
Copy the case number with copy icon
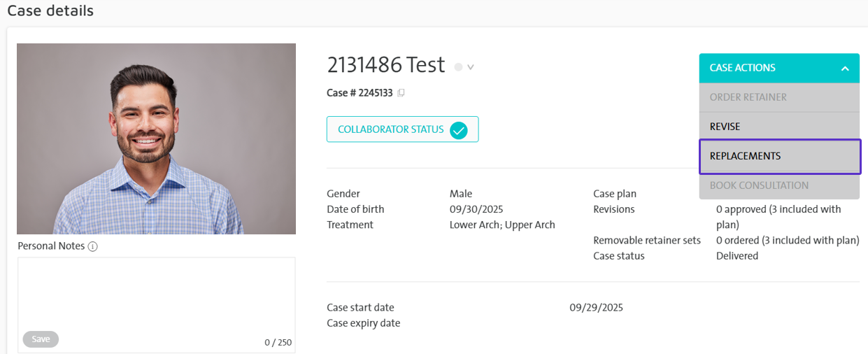pos(401,93)
